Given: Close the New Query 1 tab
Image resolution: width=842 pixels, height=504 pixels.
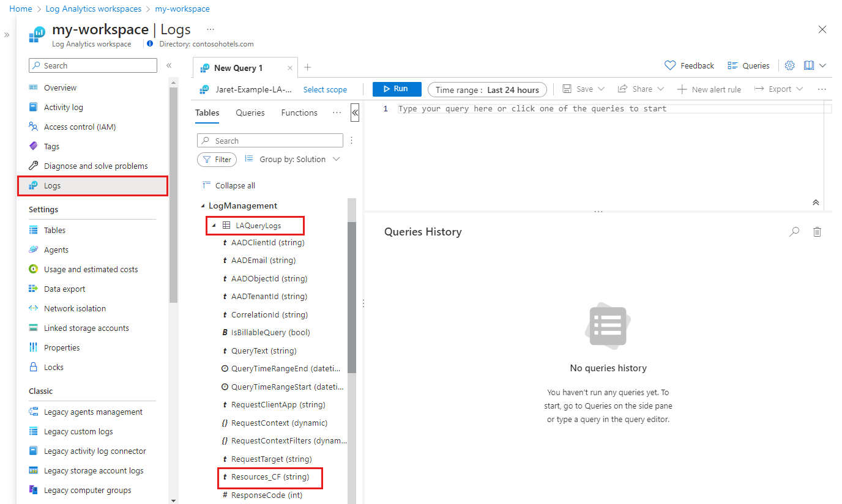Looking at the screenshot, I should coord(290,68).
